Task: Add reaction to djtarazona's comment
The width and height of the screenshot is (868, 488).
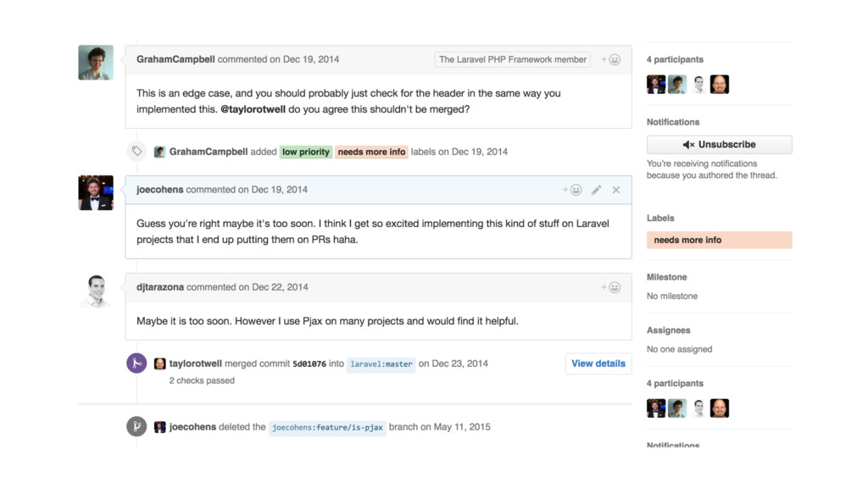Action: [611, 287]
